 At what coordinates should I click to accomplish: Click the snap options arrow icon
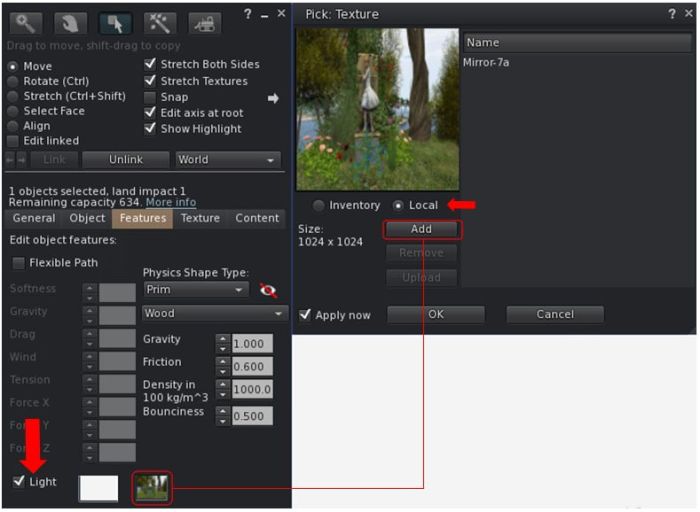[x=273, y=98]
